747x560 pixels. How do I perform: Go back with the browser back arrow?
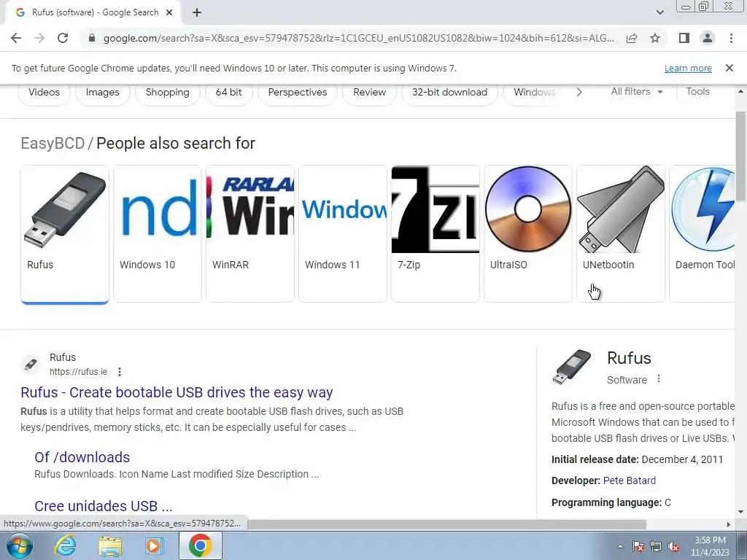(16, 38)
